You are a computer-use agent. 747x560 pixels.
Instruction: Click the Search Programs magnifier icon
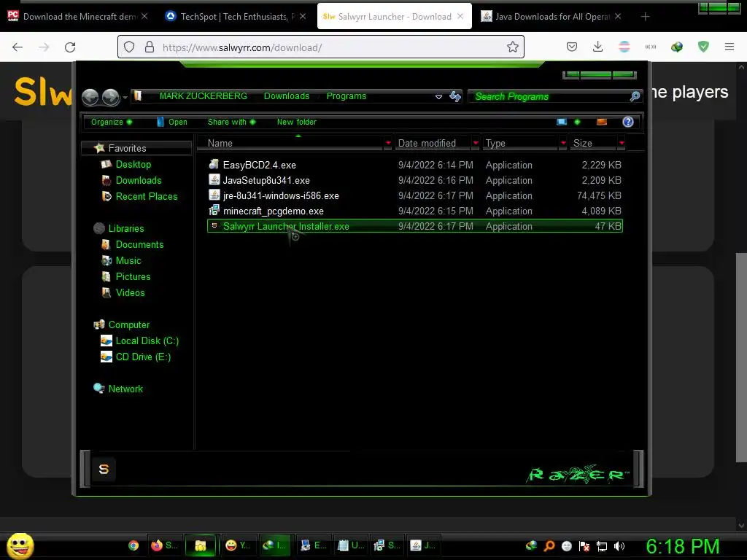click(x=635, y=96)
